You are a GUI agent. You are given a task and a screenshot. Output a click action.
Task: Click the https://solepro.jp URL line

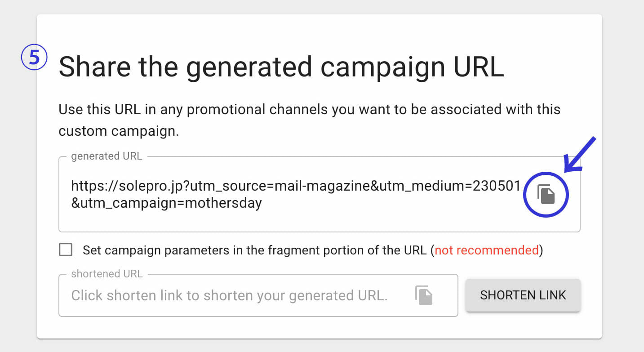(x=296, y=186)
